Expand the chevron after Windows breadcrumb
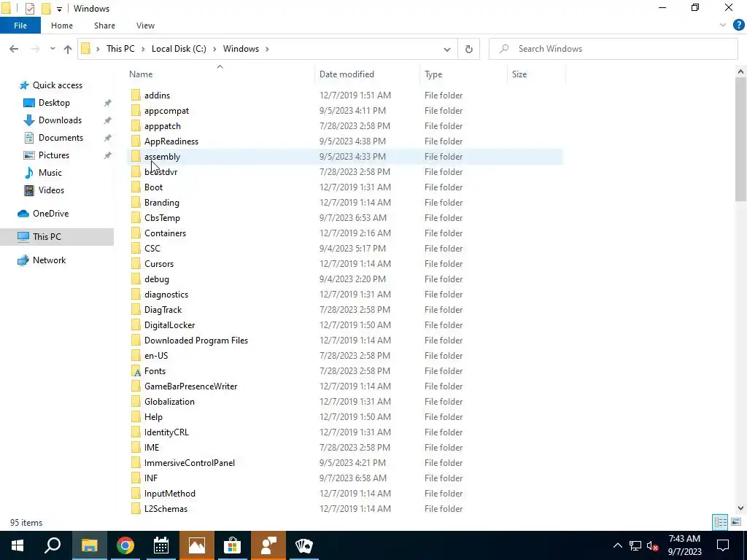747x560 pixels. pos(267,49)
